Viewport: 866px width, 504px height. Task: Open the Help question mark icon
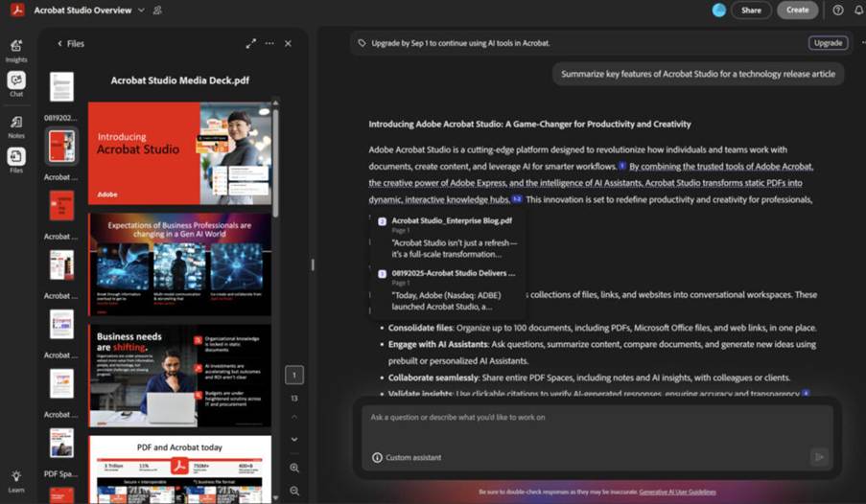(838, 10)
